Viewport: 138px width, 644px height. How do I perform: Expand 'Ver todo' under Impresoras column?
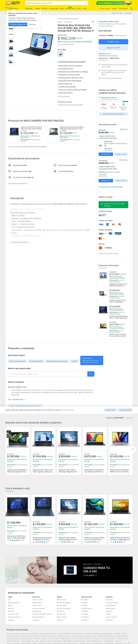36,620
